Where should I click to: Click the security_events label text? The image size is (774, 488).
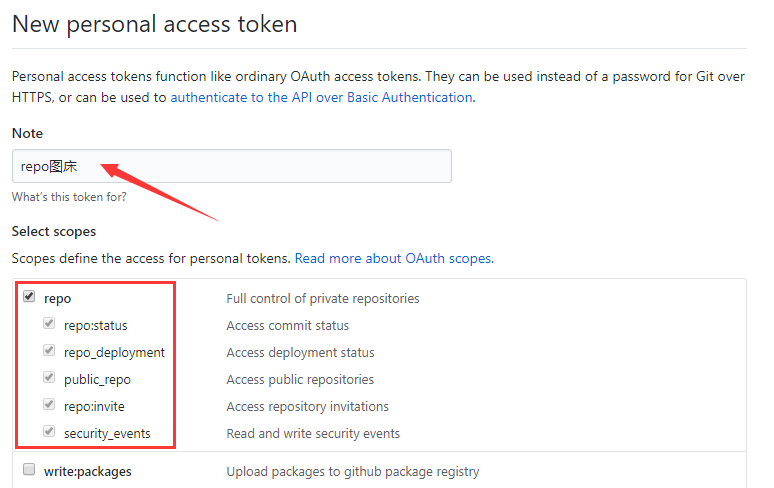(x=107, y=434)
